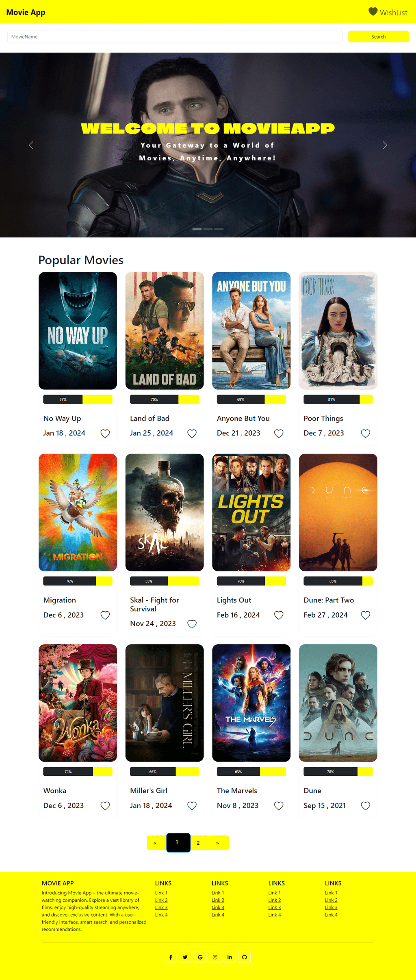The width and height of the screenshot is (416, 980).
Task: Open the Instagram social icon
Action: [215, 957]
